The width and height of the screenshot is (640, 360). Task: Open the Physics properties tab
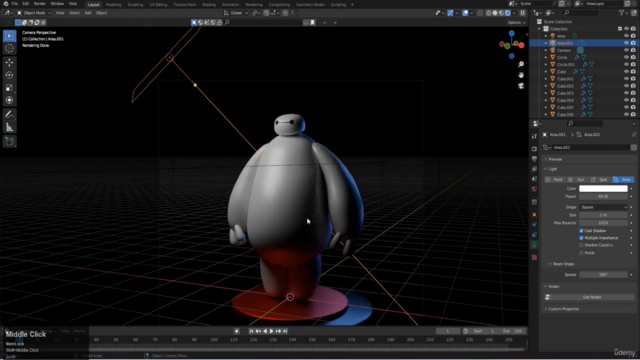(534, 225)
